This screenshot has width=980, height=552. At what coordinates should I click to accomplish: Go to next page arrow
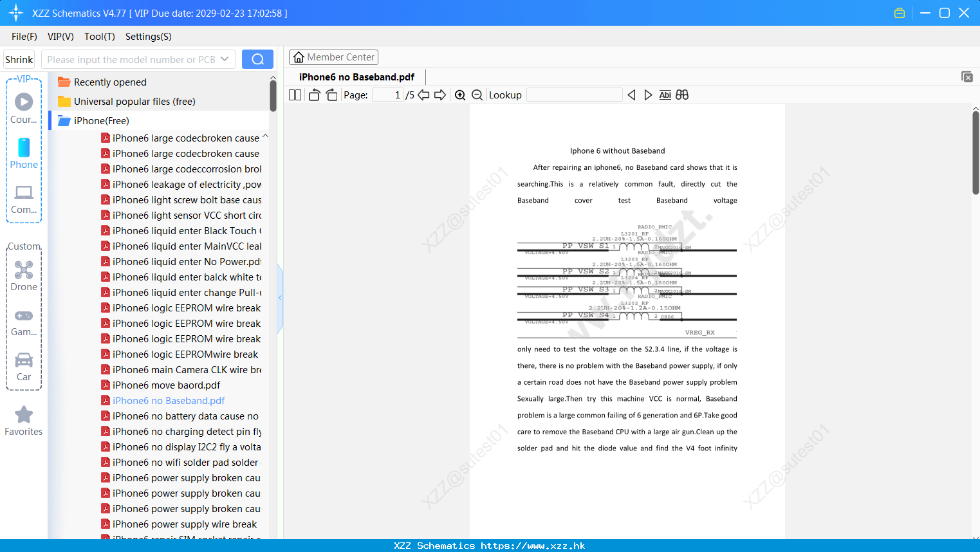(x=440, y=95)
